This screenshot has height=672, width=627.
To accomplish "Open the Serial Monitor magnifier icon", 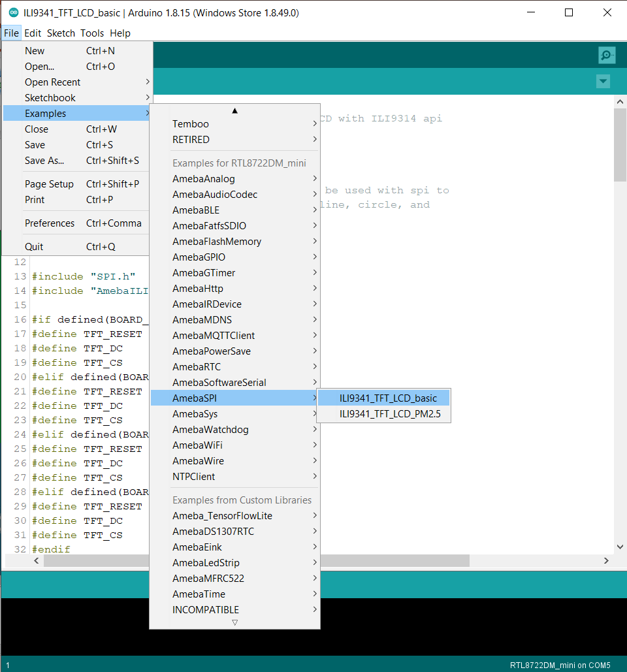I will click(606, 56).
